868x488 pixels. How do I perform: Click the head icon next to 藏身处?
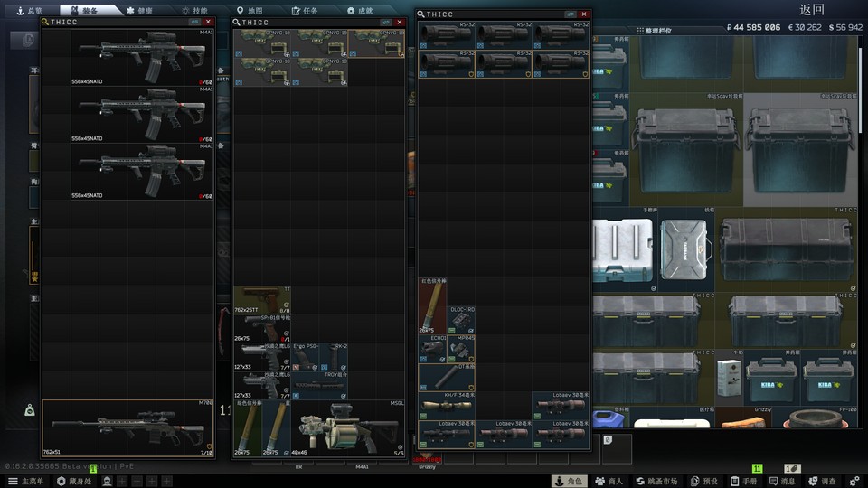click(107, 482)
